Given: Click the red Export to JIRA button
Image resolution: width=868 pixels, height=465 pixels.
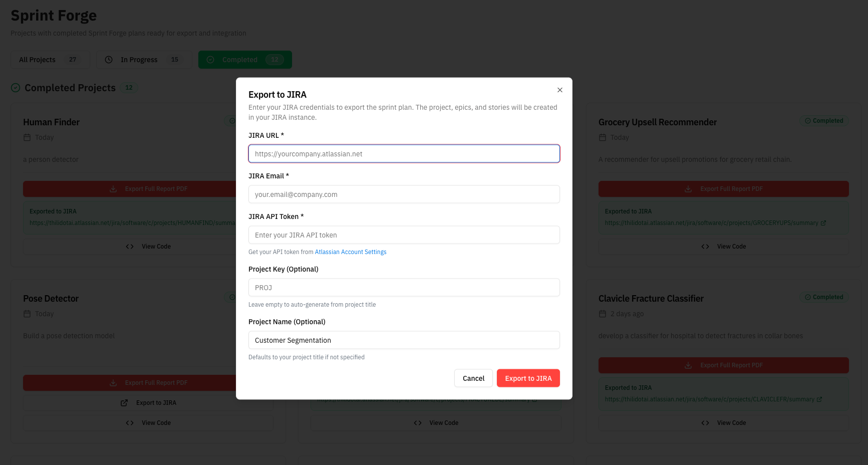Looking at the screenshot, I should pos(528,378).
